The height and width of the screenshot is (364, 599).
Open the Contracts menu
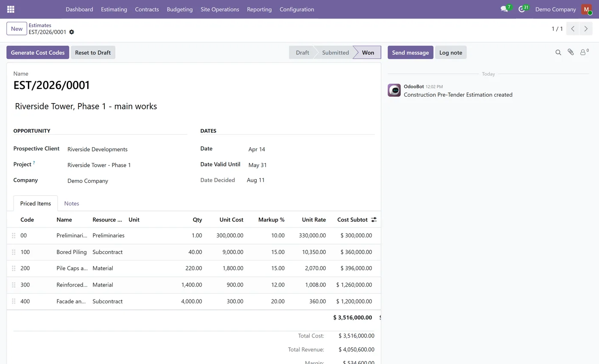pyautogui.click(x=147, y=9)
